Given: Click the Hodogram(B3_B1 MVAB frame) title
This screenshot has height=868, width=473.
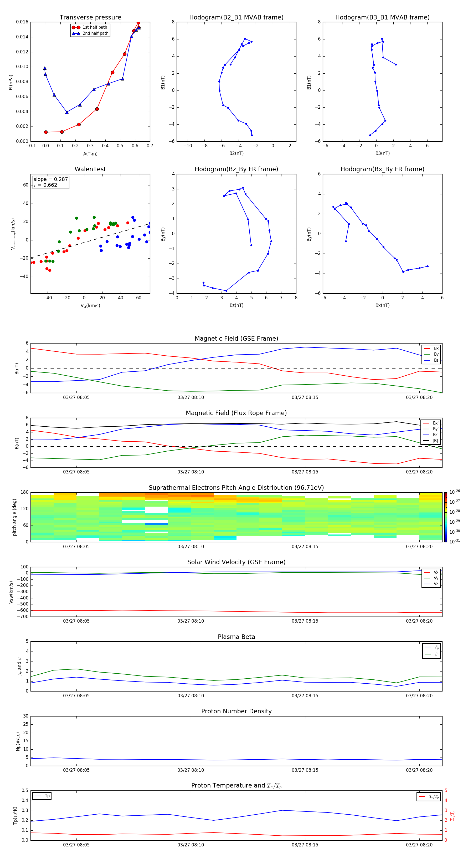Looking at the screenshot, I should 382,18.
